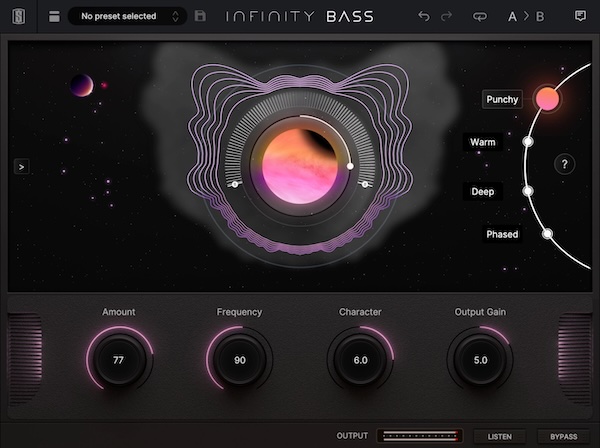Click the Character label
This screenshot has width=600, height=448.
(x=360, y=312)
